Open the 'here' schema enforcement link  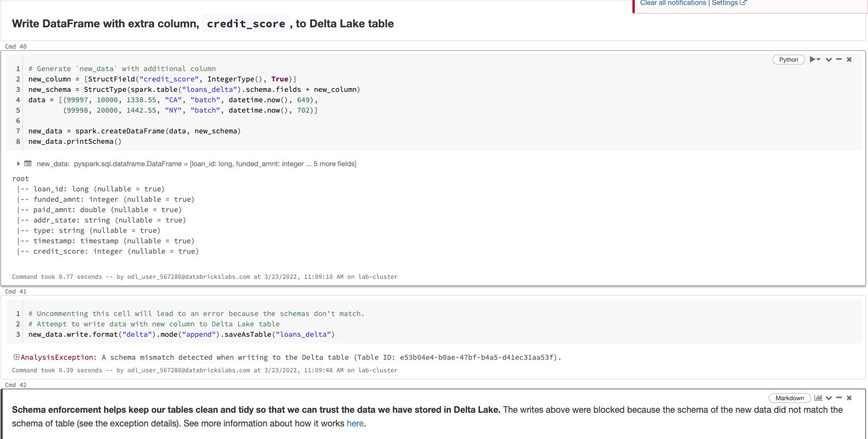point(355,424)
